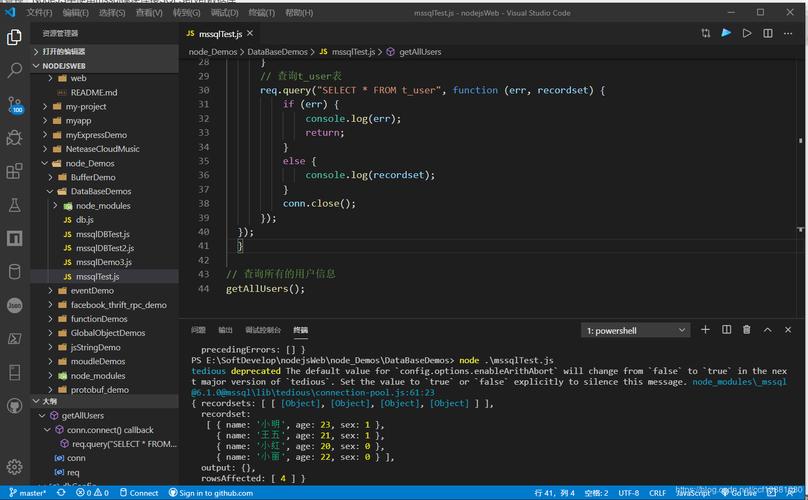Open the Search view in activity bar

coord(14,70)
